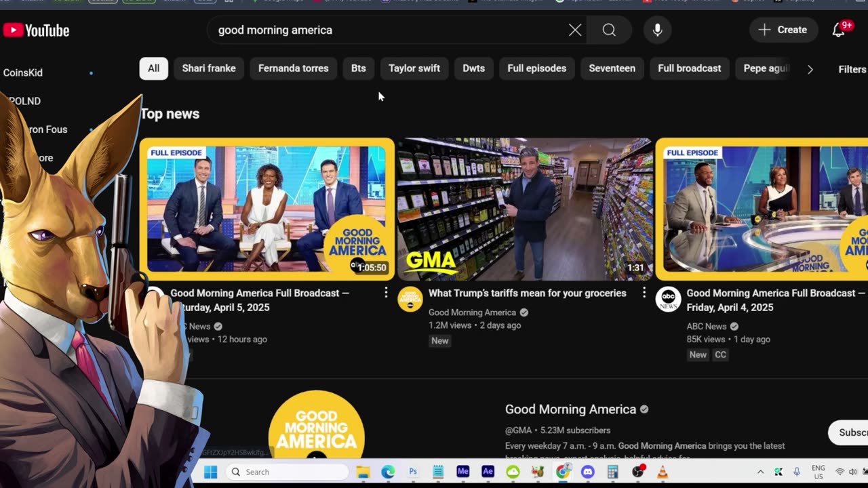The height and width of the screenshot is (488, 868).
Task: Select the Fernanda torres chip
Action: point(294,68)
